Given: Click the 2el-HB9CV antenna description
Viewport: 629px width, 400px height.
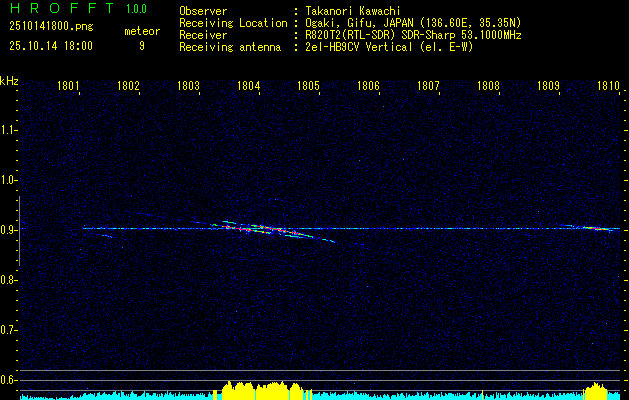Looking at the screenshot, I should tap(389, 47).
